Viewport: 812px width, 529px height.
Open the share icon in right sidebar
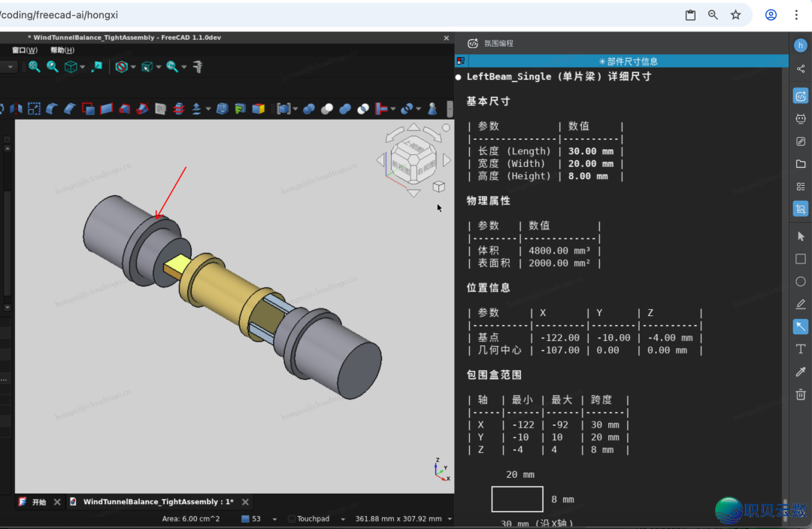pyautogui.click(x=801, y=69)
